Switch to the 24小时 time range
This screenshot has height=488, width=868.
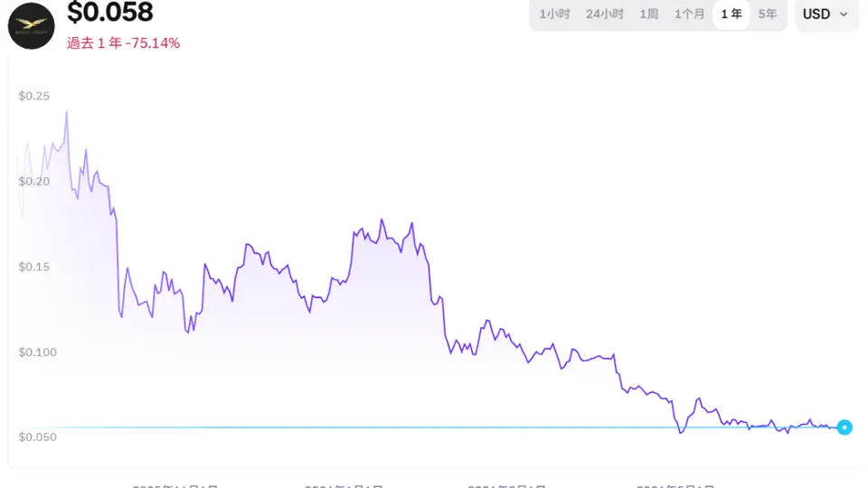coord(605,14)
